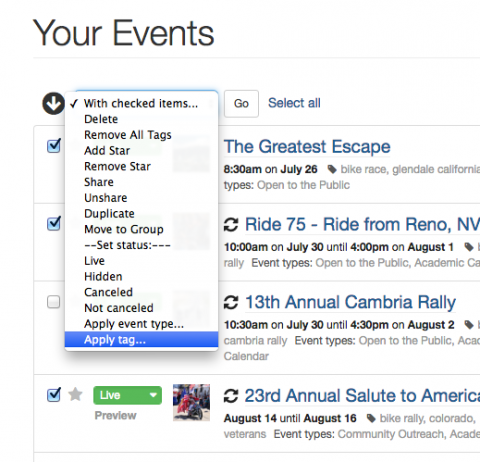The height and width of the screenshot is (462, 480).
Task: Uncheck The Greatest Escape checkbox
Action: [54, 146]
